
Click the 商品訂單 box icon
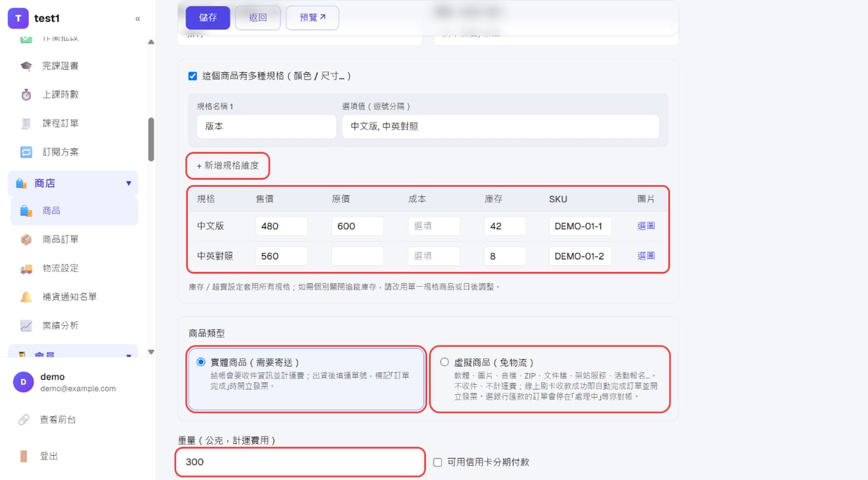pos(26,240)
